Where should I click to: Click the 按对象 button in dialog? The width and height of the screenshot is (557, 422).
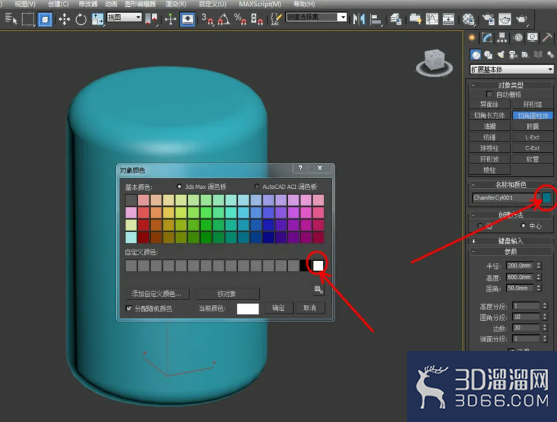pos(227,294)
